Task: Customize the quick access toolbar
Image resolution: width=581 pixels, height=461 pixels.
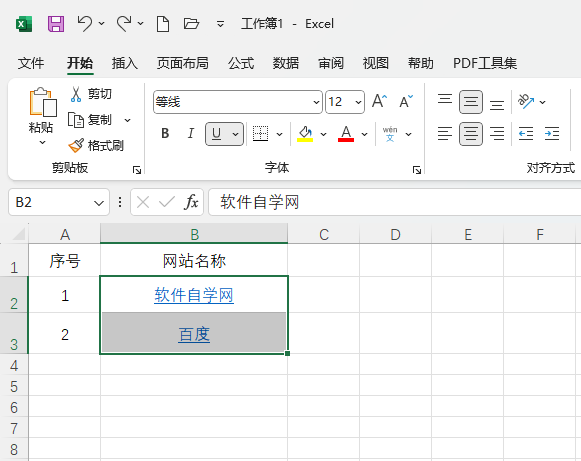Action: click(x=220, y=24)
